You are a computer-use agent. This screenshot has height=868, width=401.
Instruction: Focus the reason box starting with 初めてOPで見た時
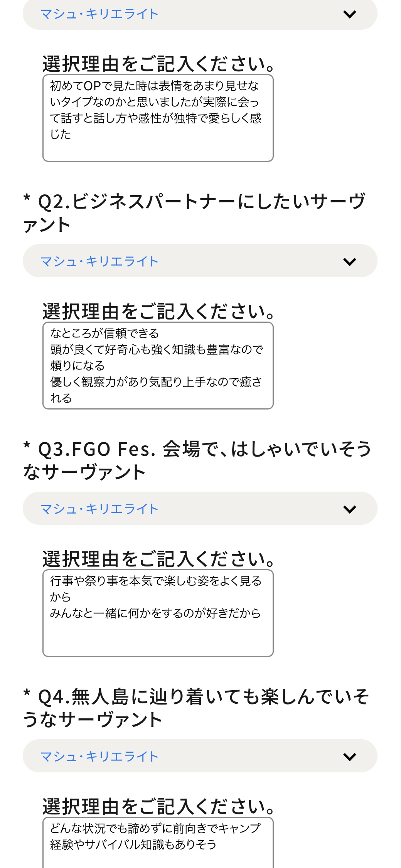point(158,118)
